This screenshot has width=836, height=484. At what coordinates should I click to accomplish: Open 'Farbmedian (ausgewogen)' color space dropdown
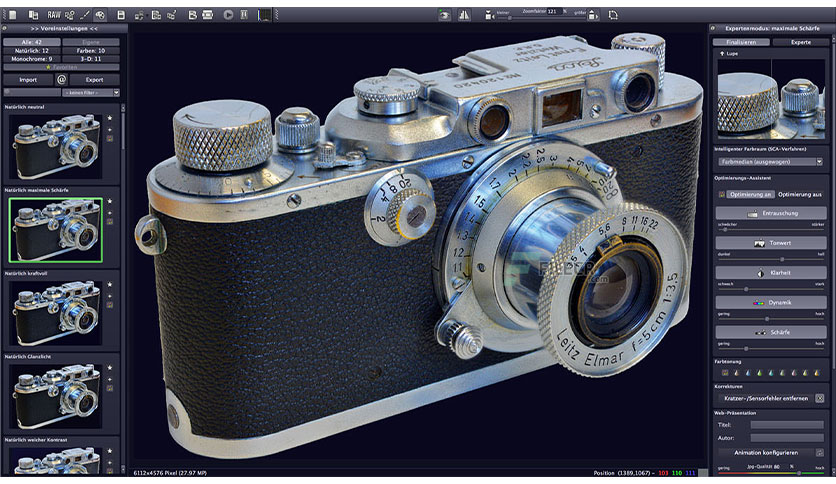pos(770,162)
